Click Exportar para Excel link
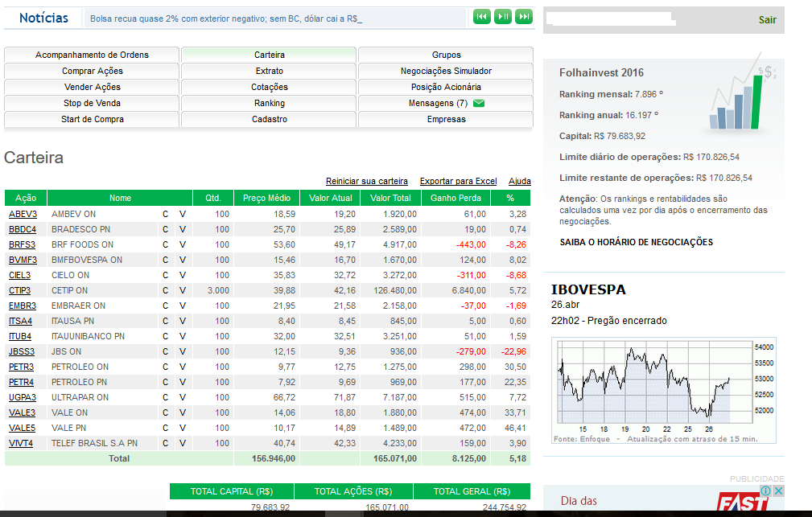This screenshot has width=812, height=517. (x=458, y=181)
